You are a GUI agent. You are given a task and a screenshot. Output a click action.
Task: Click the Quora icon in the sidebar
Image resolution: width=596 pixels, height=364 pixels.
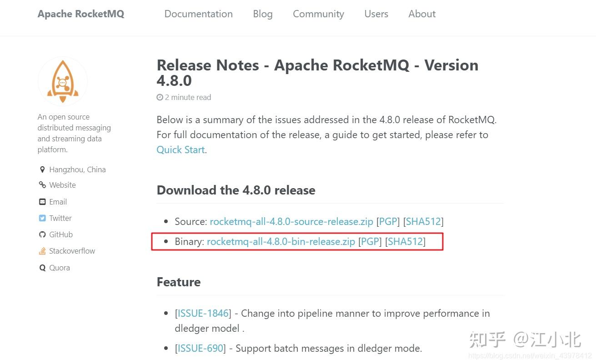click(x=42, y=267)
